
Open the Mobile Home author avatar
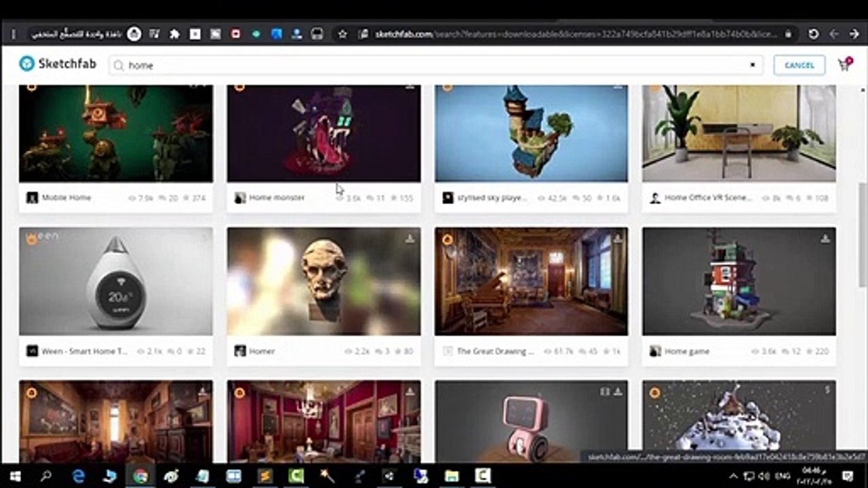pos(32,198)
